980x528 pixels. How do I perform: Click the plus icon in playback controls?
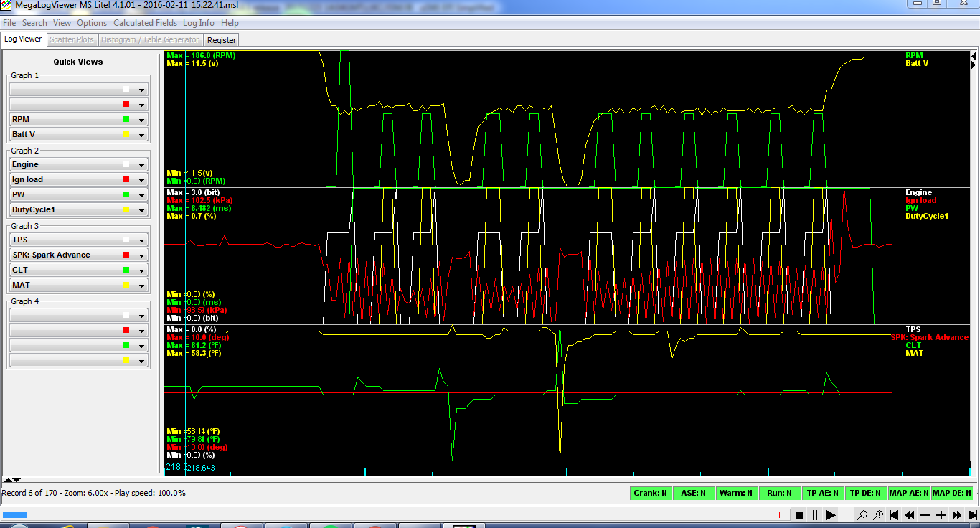tap(941, 515)
